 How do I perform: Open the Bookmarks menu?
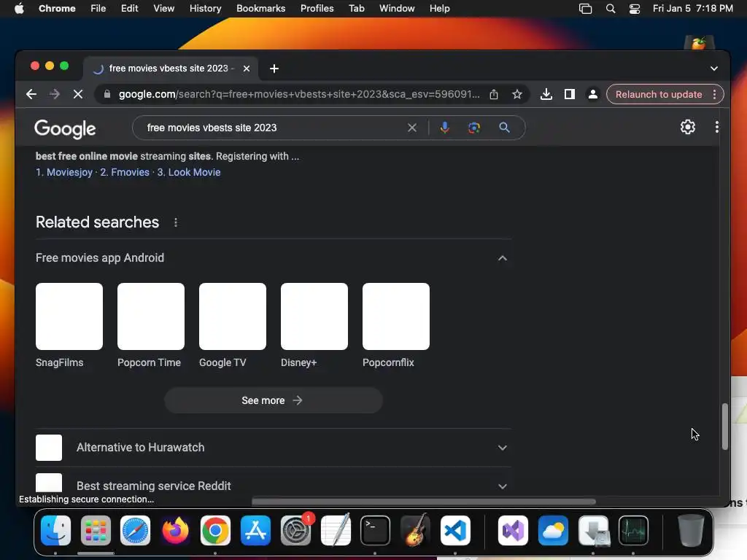261,9
